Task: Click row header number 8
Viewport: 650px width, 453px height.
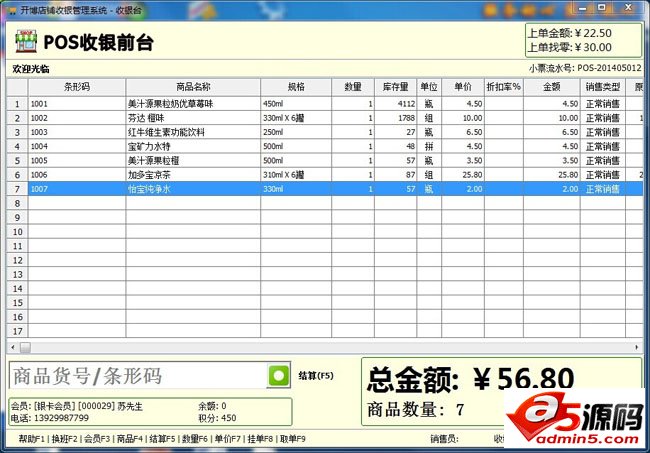Action: 17,203
